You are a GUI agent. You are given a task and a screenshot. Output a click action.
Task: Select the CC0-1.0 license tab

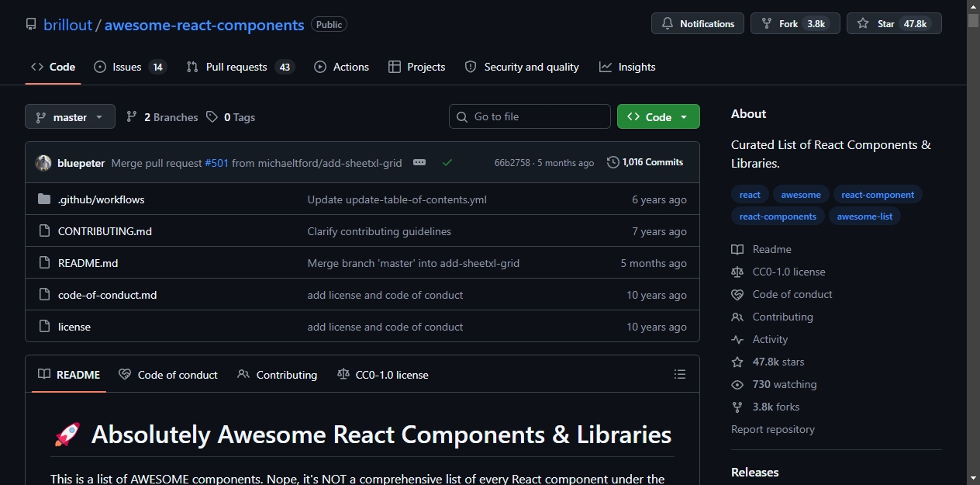(x=383, y=375)
